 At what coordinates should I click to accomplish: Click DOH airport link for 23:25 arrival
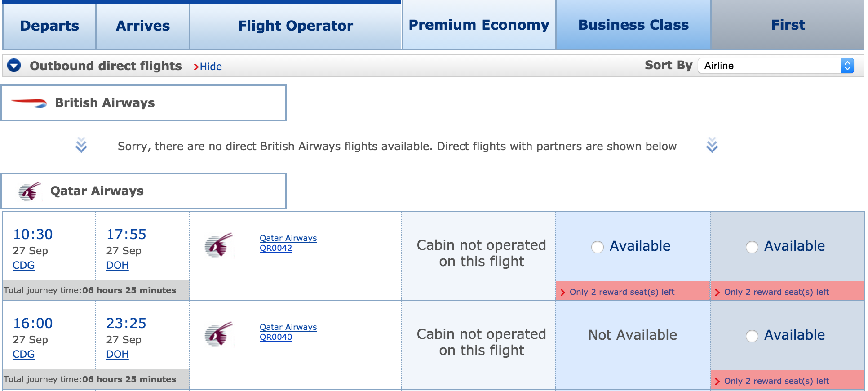[117, 354]
